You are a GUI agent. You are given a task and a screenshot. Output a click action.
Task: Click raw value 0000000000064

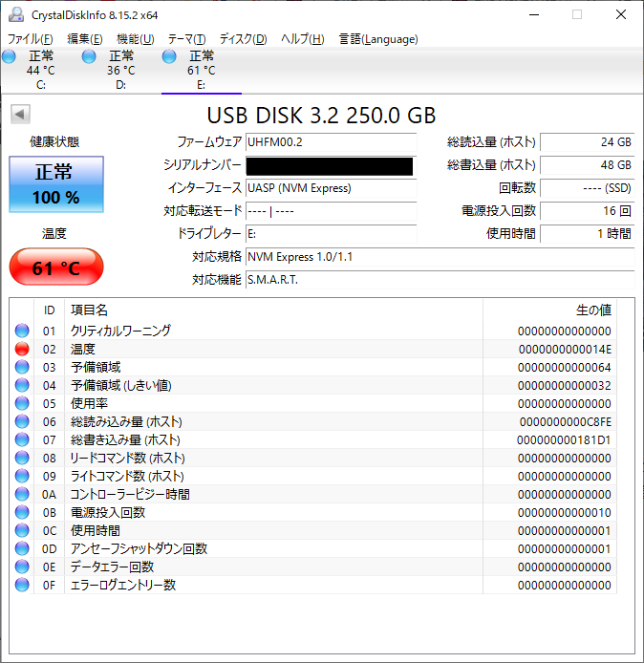click(x=565, y=368)
